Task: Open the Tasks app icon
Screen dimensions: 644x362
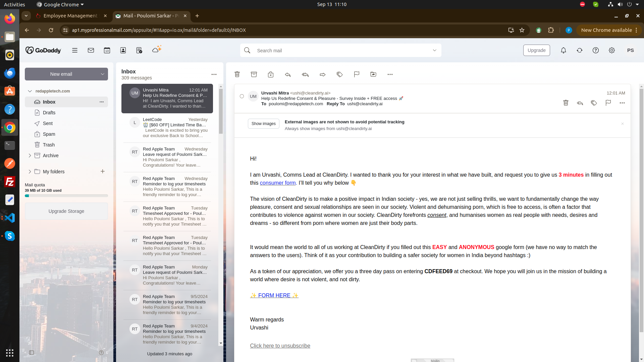Action: pyautogui.click(x=139, y=50)
